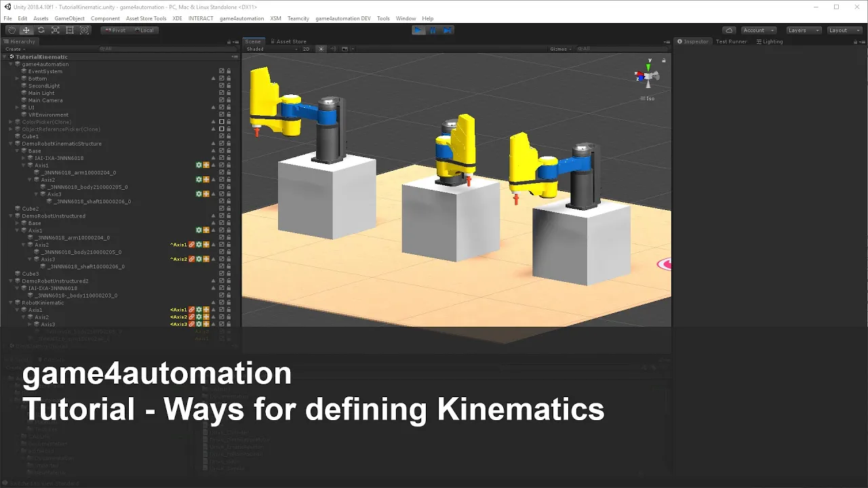Click green gear icon on Axis1 under DemoRobotKinematicStructure
The image size is (868, 488).
coord(199,165)
